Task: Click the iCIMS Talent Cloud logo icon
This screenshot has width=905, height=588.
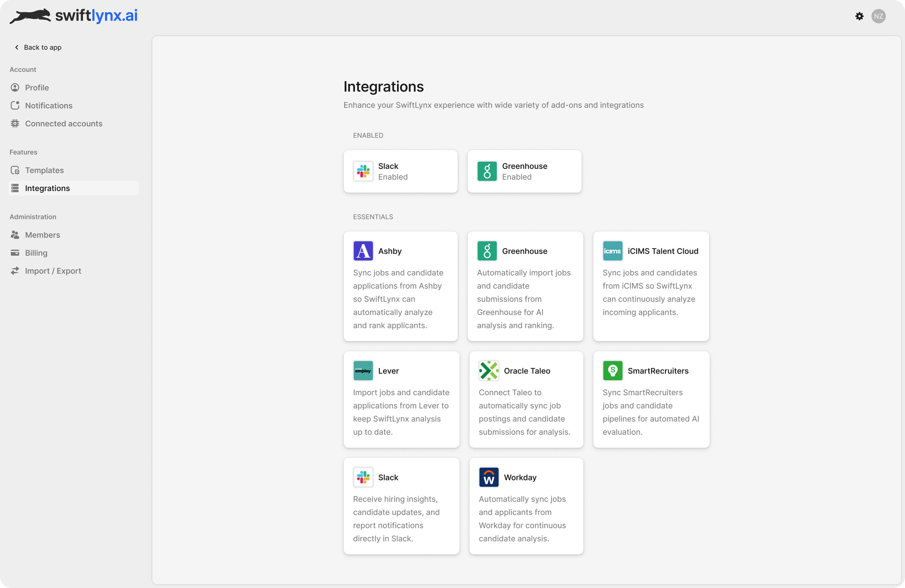Action: (x=612, y=251)
